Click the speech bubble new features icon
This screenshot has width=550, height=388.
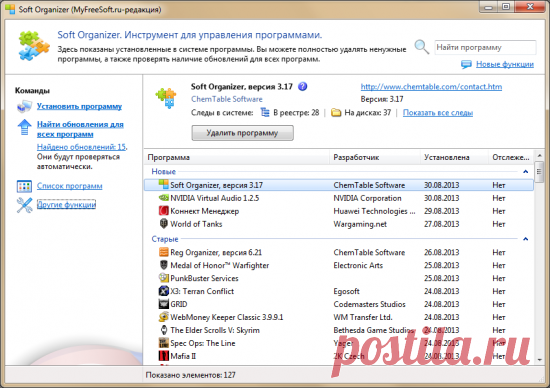[x=466, y=64]
